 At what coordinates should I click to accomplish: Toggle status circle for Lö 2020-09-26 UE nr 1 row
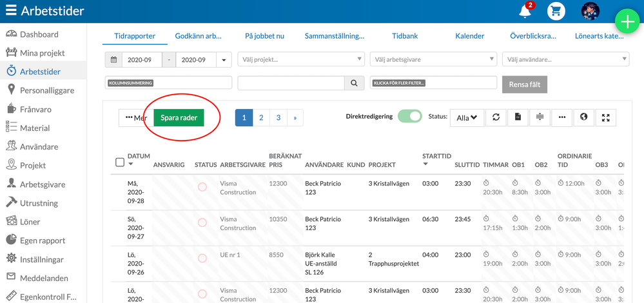(x=202, y=259)
